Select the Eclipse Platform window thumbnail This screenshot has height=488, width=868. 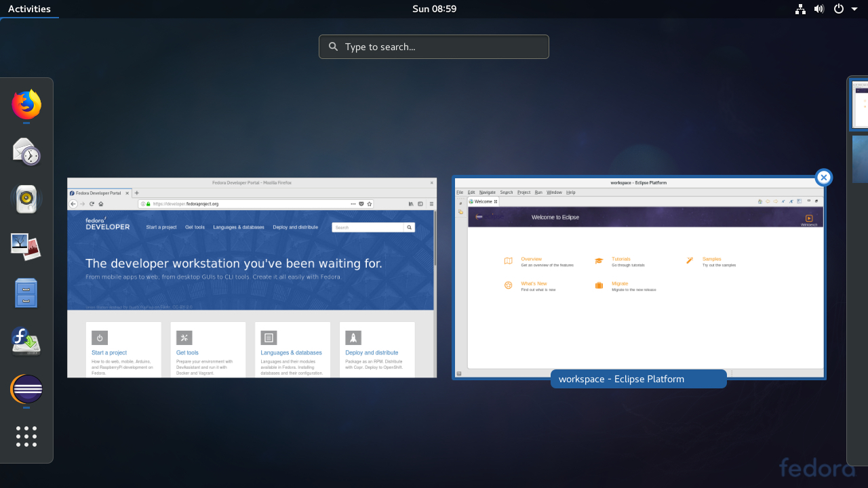point(639,278)
